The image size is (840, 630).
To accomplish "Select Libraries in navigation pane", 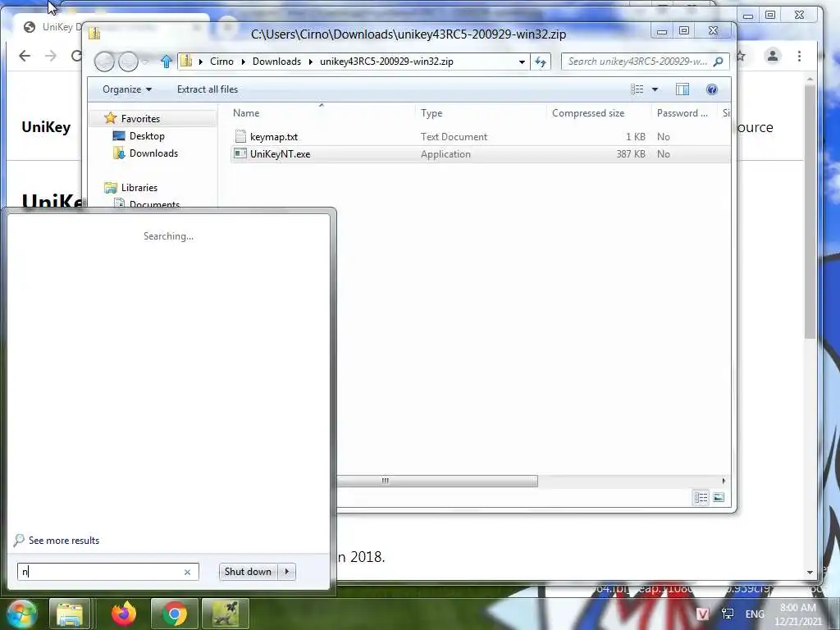I will tap(139, 188).
